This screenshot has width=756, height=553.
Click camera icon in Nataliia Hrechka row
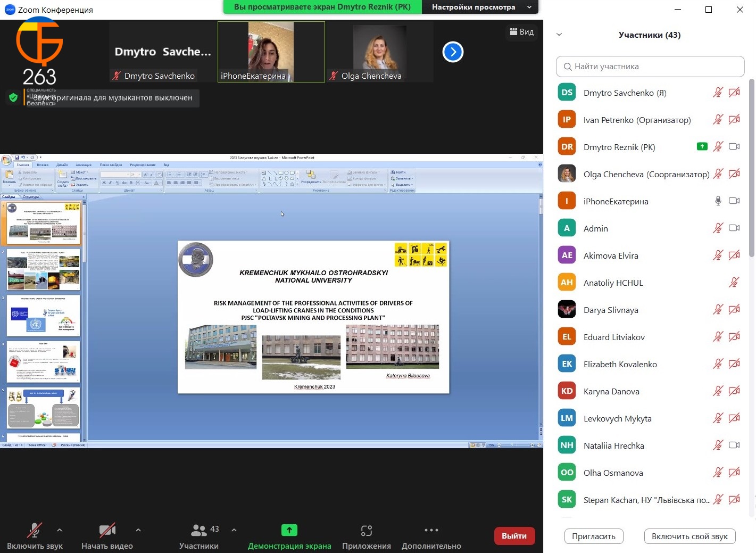[734, 445]
